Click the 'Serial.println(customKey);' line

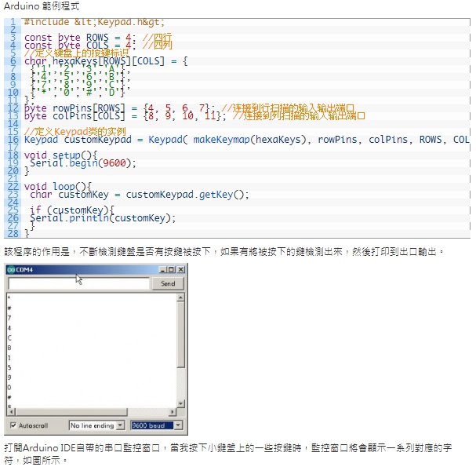point(103,218)
